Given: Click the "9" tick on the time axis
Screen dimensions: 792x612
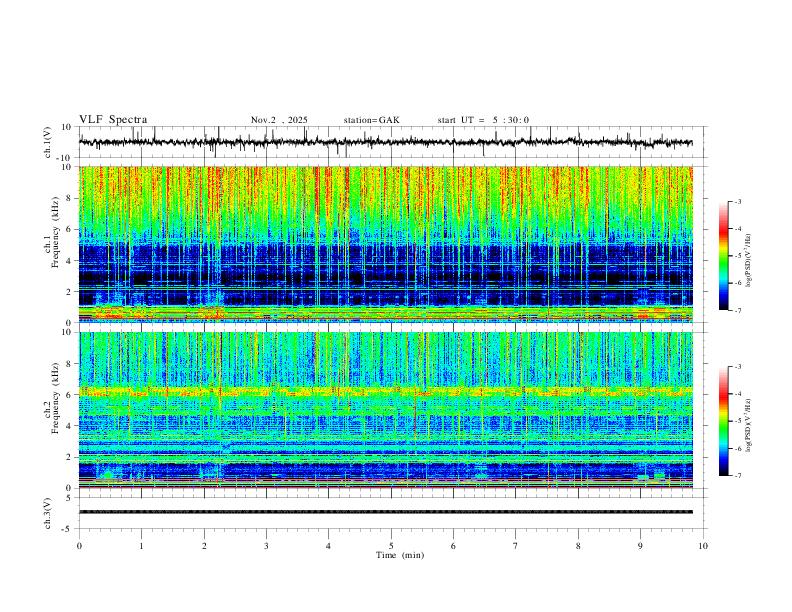Looking at the screenshot, I should (640, 546).
